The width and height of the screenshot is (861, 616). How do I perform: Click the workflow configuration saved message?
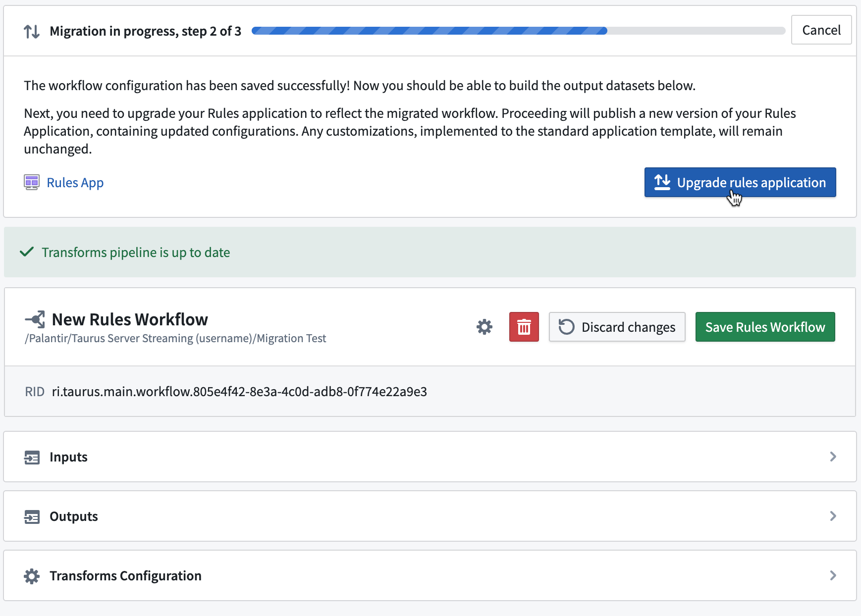pos(360,86)
